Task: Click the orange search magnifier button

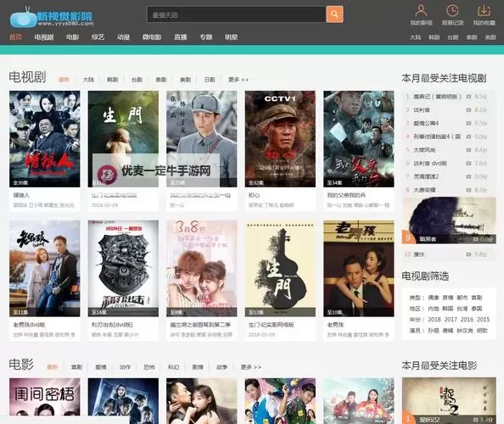Action: click(334, 14)
